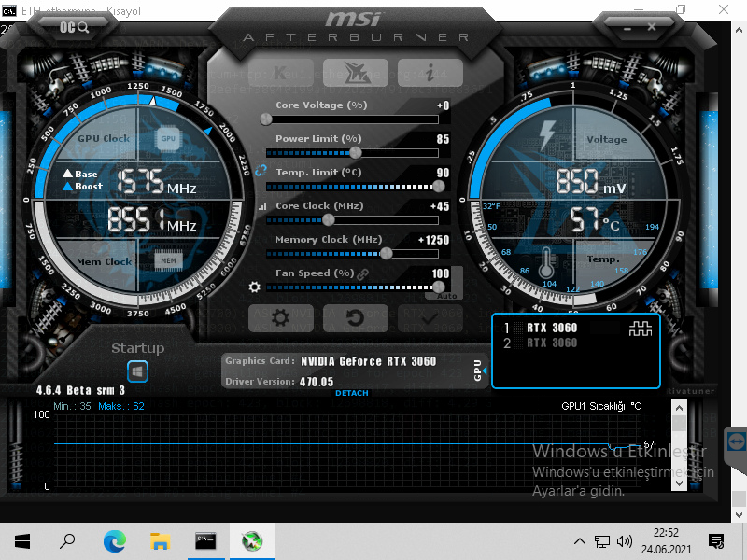Open the information i button

[x=430, y=73]
